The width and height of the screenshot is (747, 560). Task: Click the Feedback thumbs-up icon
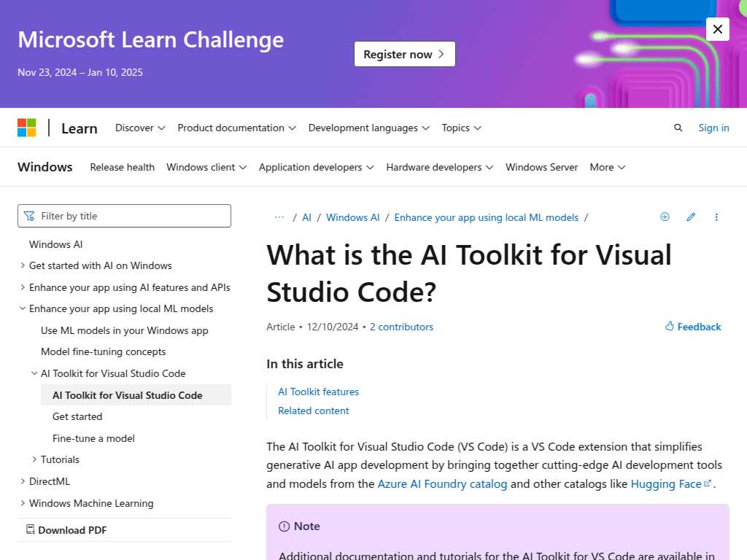[x=670, y=326]
